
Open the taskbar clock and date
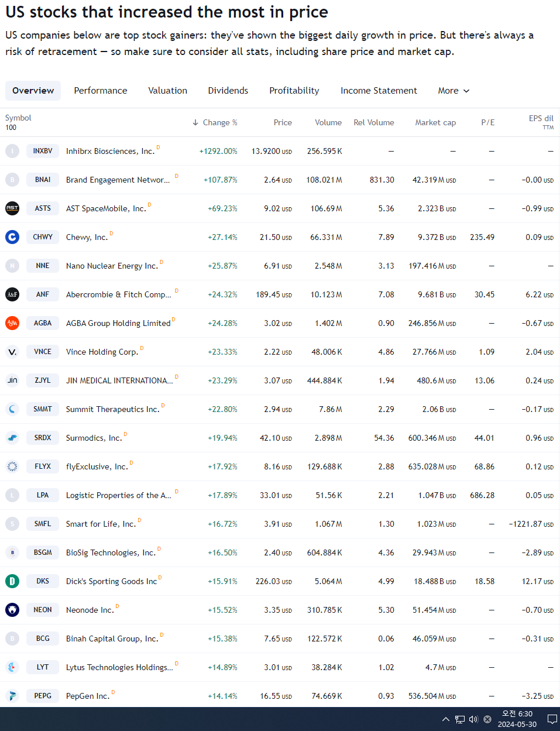coord(517,719)
